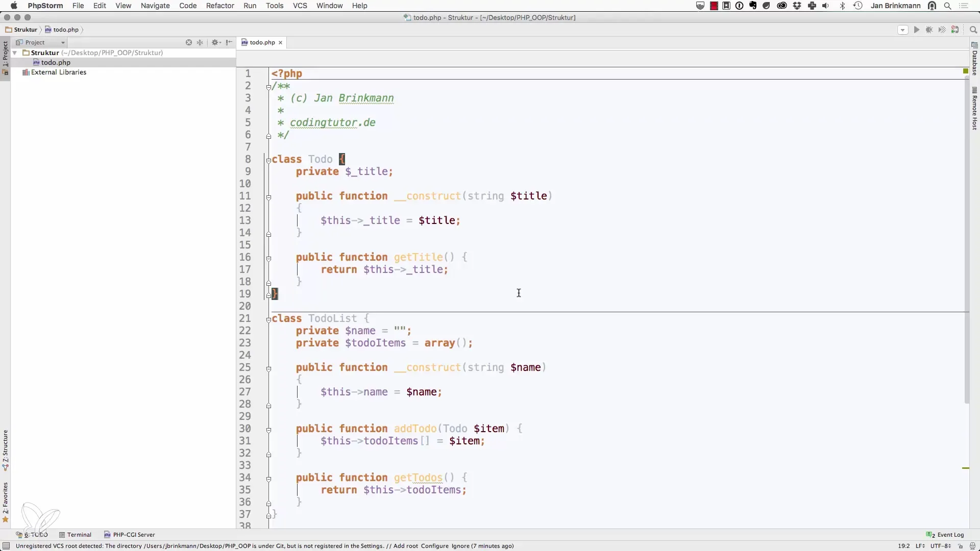Viewport: 980px width, 551px height.
Task: Toggle the Database side tab
Action: [974, 60]
